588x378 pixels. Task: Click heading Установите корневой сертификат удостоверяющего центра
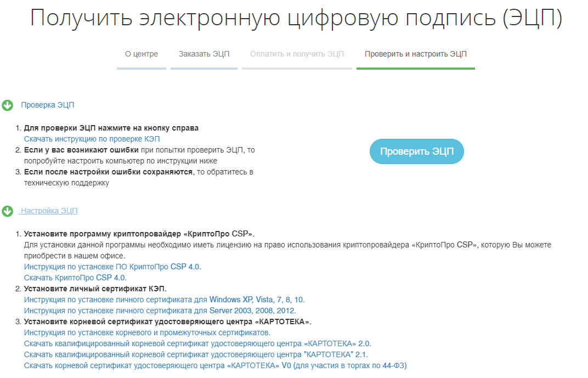168,321
